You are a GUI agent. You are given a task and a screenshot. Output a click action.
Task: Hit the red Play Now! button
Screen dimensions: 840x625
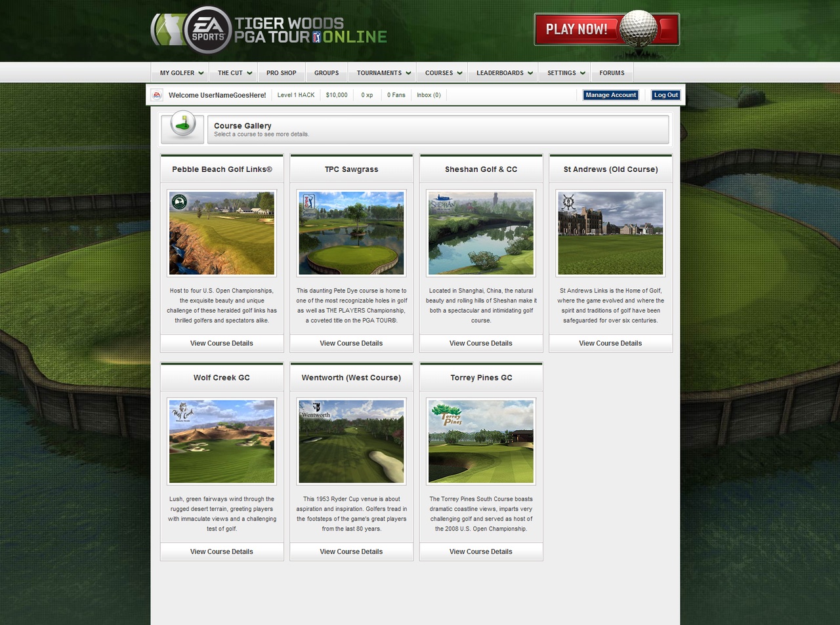[x=577, y=30]
